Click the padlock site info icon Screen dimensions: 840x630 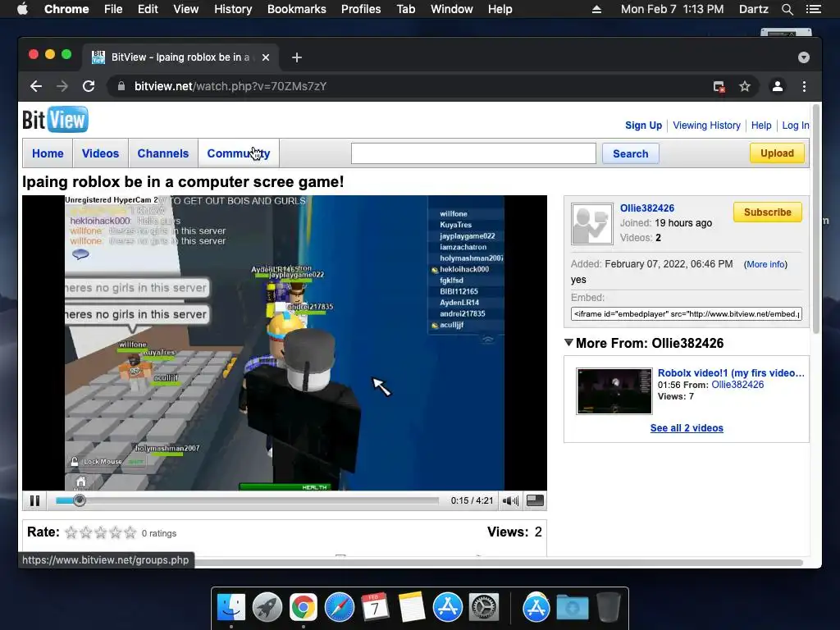pos(121,86)
